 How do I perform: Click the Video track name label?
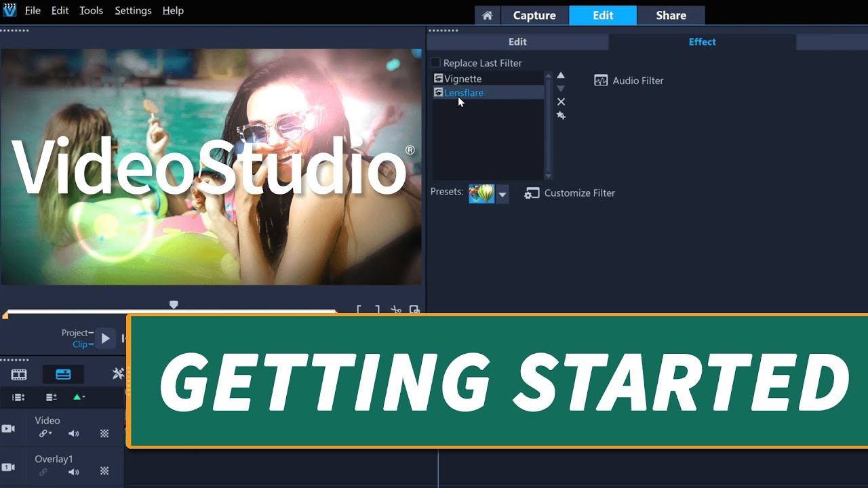[47, 421]
